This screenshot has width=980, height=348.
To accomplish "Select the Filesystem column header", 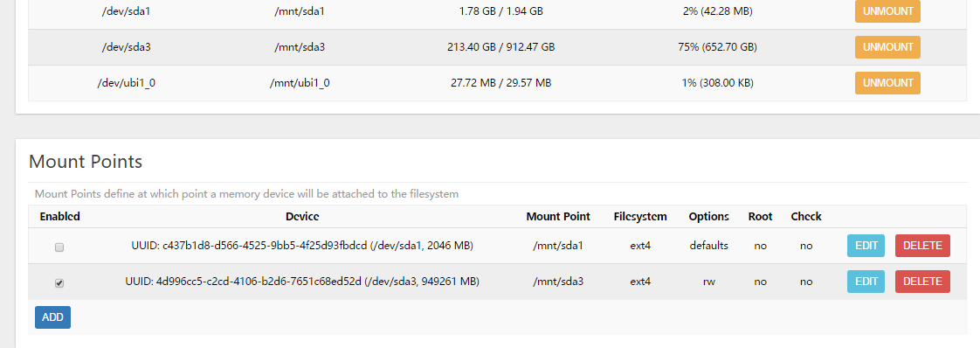I will [x=640, y=217].
